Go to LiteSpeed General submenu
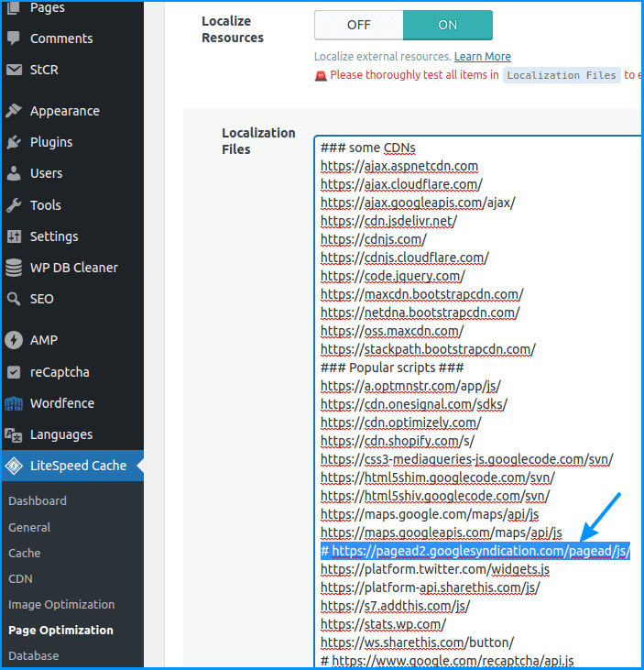This screenshot has width=644, height=670. pyautogui.click(x=29, y=527)
